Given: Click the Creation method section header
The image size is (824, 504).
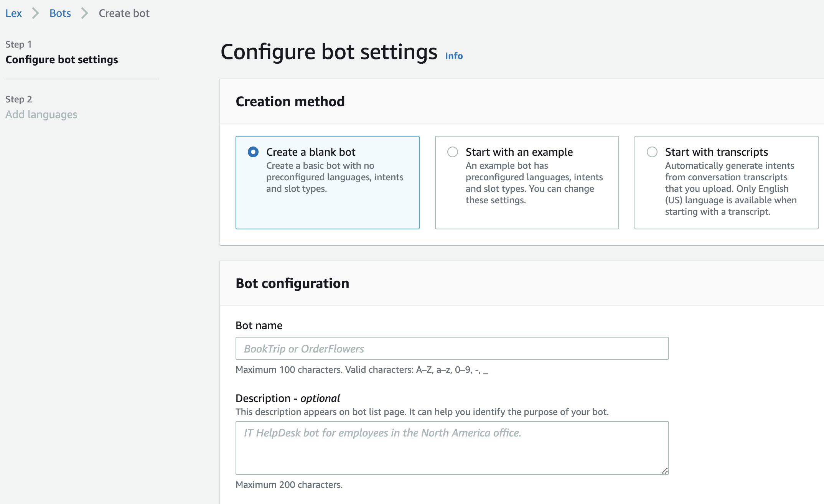Looking at the screenshot, I should [290, 102].
